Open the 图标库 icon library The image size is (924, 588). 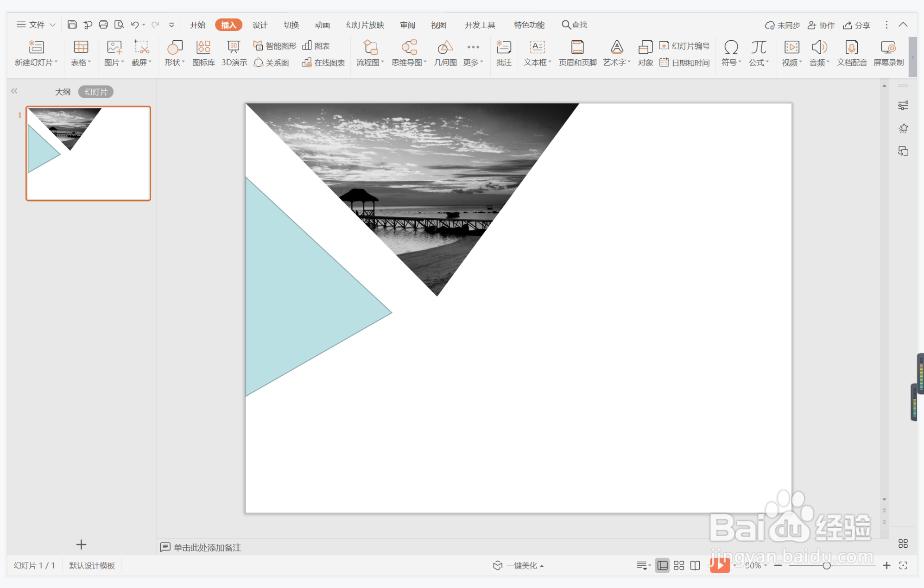pyautogui.click(x=203, y=53)
